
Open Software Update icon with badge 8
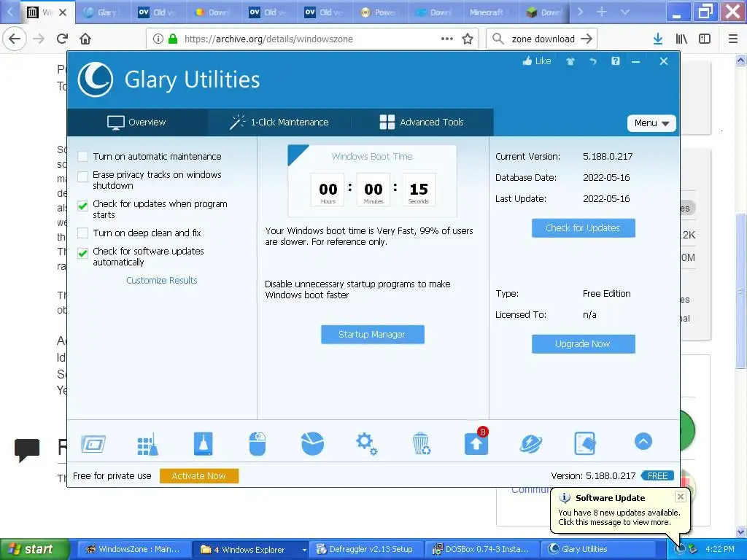[x=476, y=443]
